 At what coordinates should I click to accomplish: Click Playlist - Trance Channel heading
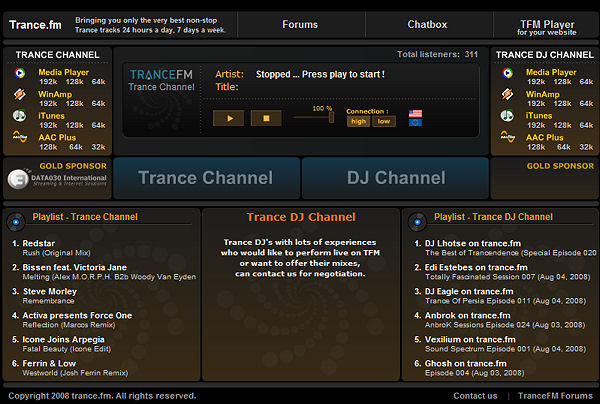click(x=85, y=217)
